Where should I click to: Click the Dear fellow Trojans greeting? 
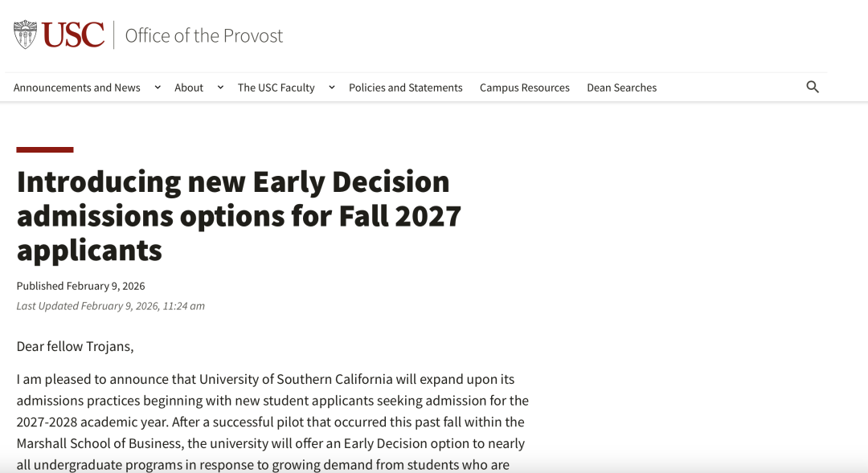click(x=76, y=346)
